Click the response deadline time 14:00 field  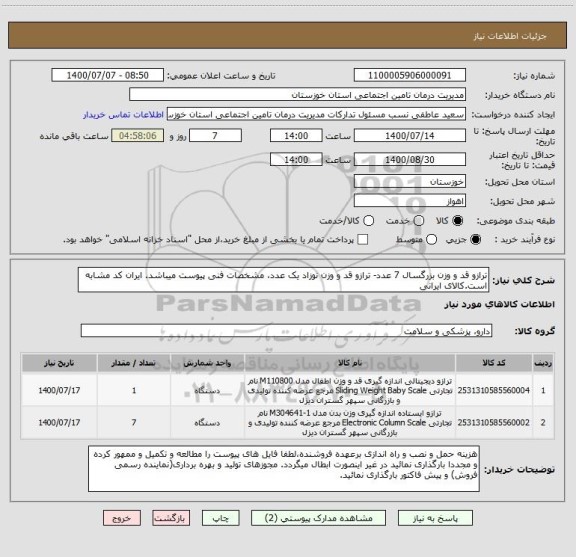tap(296, 136)
